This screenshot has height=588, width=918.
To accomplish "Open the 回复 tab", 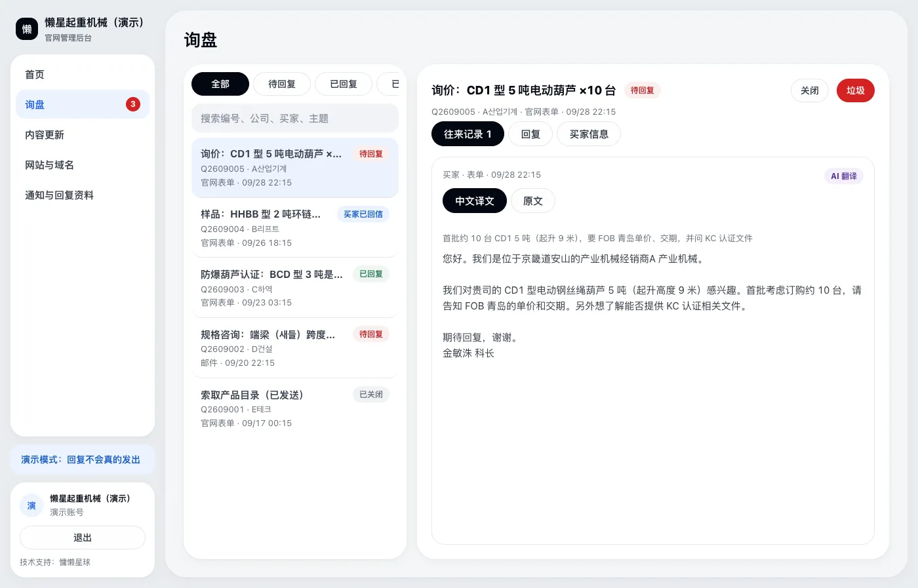I will (x=530, y=134).
